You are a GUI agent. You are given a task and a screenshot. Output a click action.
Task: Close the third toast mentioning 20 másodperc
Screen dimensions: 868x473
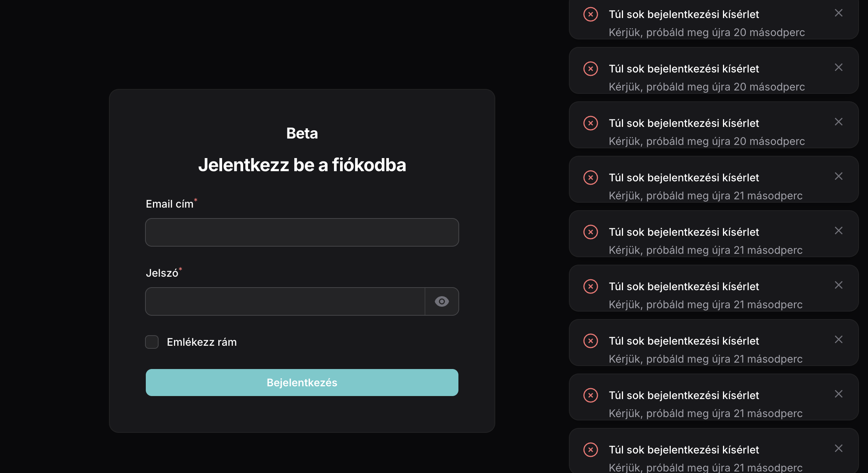pyautogui.click(x=838, y=122)
